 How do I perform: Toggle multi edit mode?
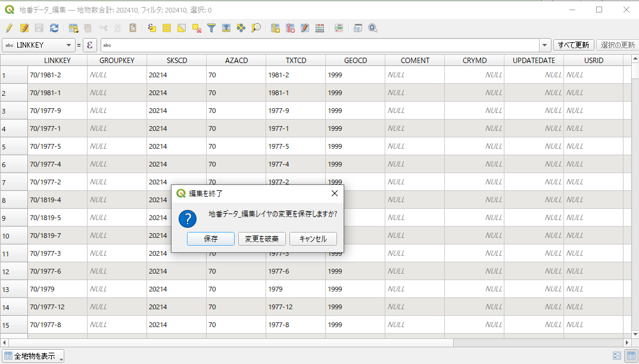tap(24, 28)
